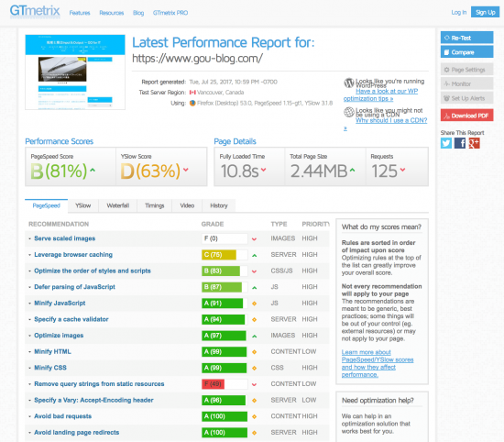Image resolution: width=504 pixels, height=442 pixels.
Task: Click the Sign Up button
Action: click(485, 12)
